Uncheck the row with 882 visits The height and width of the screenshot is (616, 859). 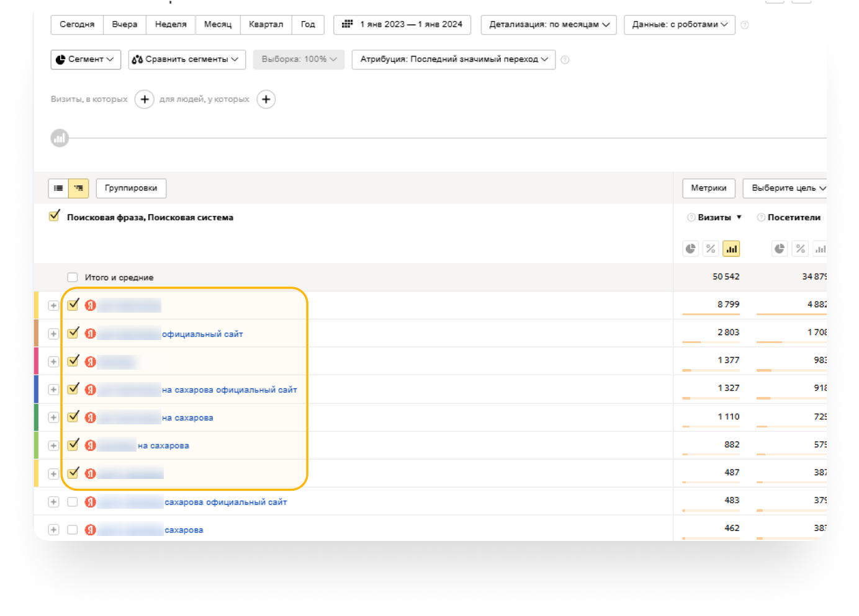(73, 444)
